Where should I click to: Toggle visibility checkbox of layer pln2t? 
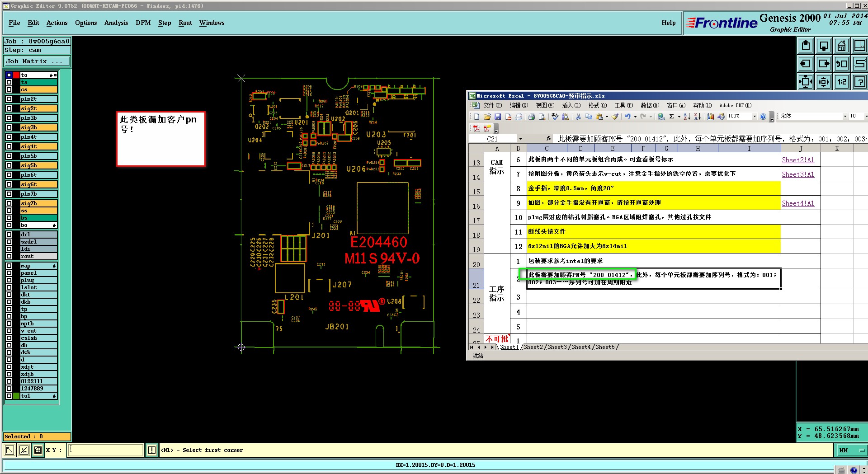click(9, 99)
